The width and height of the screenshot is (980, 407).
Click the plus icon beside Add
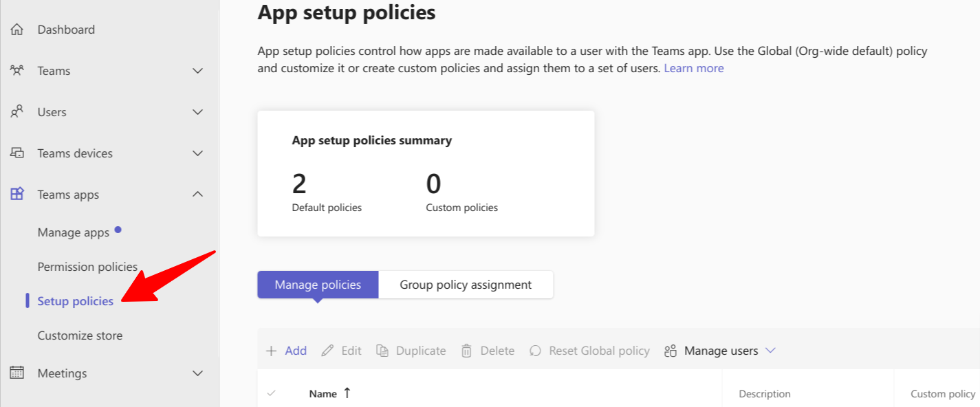click(x=272, y=351)
